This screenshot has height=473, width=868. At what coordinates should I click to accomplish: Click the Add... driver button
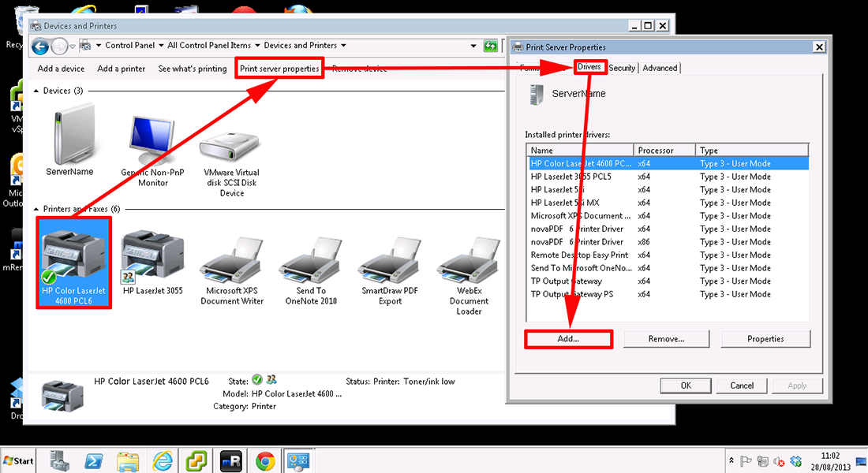point(568,339)
